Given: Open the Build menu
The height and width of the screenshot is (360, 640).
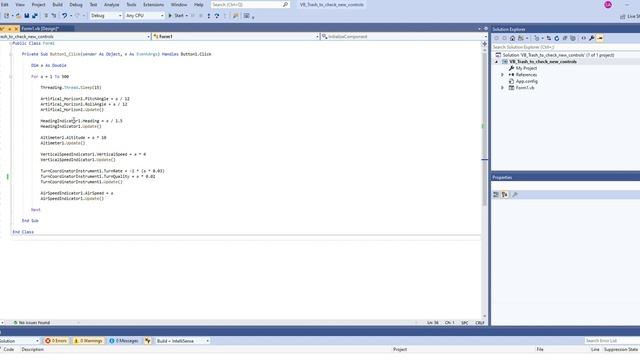Looking at the screenshot, I should coord(58,4).
